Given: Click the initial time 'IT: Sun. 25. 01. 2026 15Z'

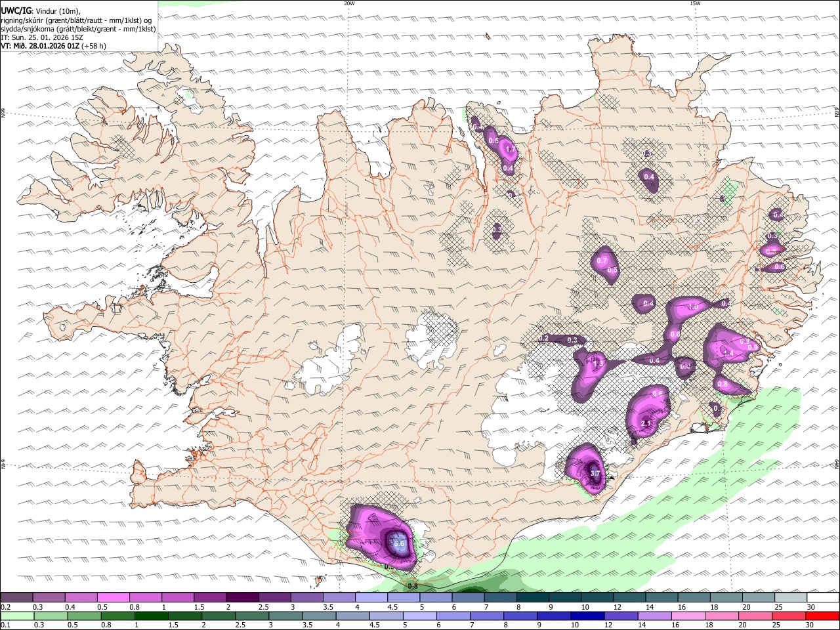Looking at the screenshot, I should pos(42,37).
